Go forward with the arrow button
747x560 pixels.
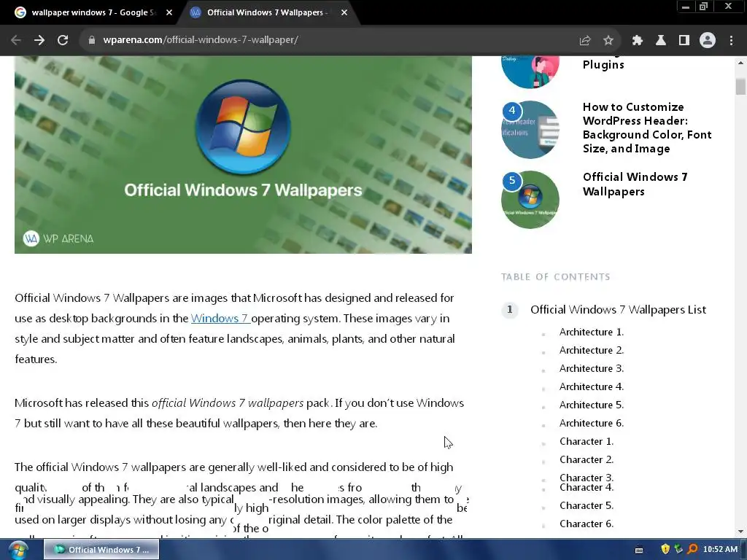(39, 40)
